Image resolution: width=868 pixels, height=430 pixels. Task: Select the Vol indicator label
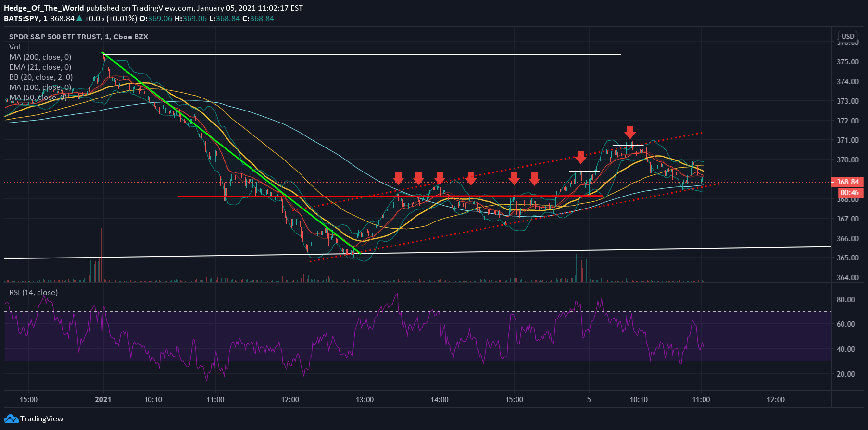click(15, 47)
